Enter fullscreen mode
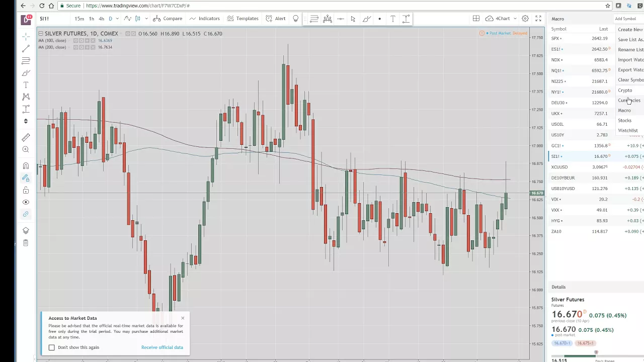The image size is (644, 362). pyautogui.click(x=538, y=19)
